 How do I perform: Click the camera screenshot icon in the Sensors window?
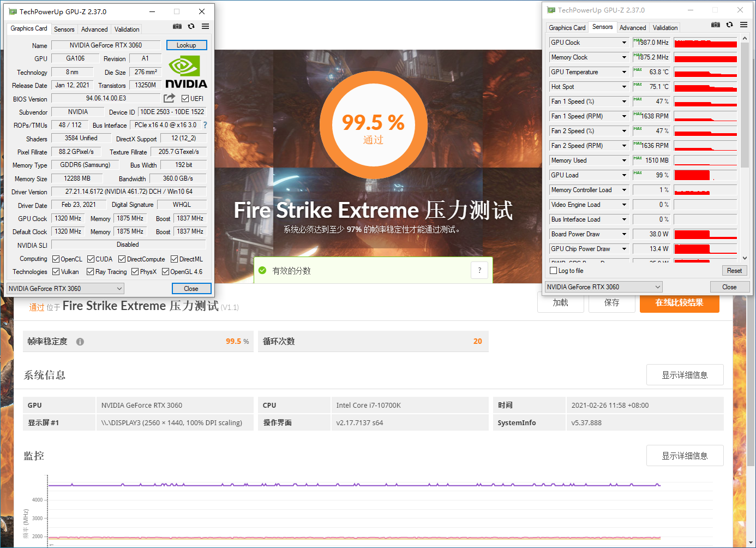coord(716,25)
